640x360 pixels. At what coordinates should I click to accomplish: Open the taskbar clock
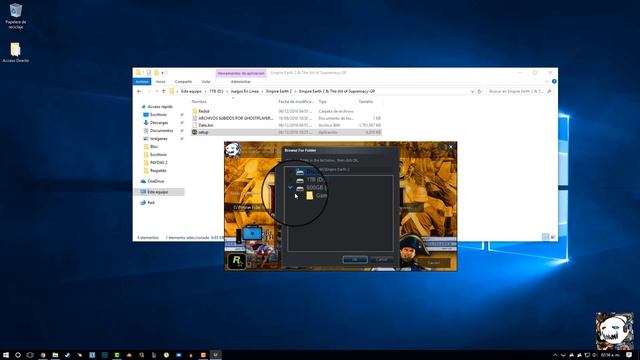(610, 355)
